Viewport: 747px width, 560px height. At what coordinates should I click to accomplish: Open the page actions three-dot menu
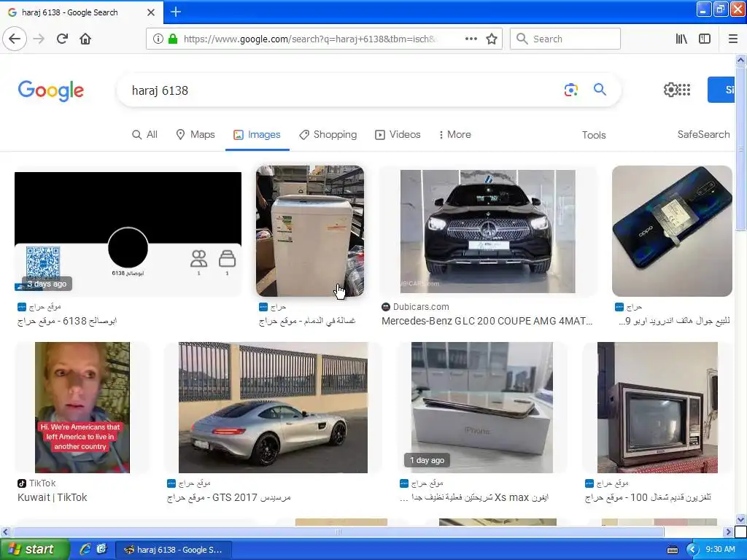tap(471, 39)
